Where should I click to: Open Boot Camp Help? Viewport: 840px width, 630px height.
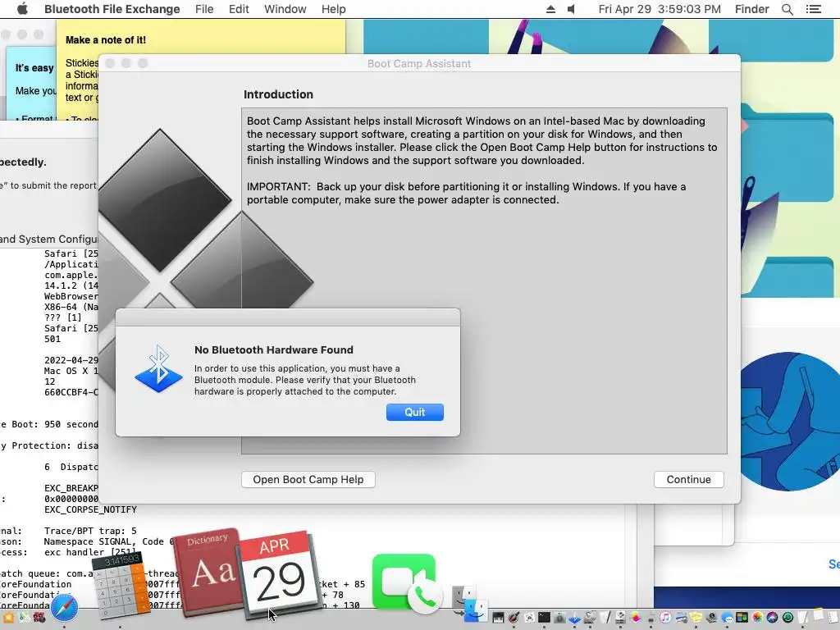[x=308, y=479]
